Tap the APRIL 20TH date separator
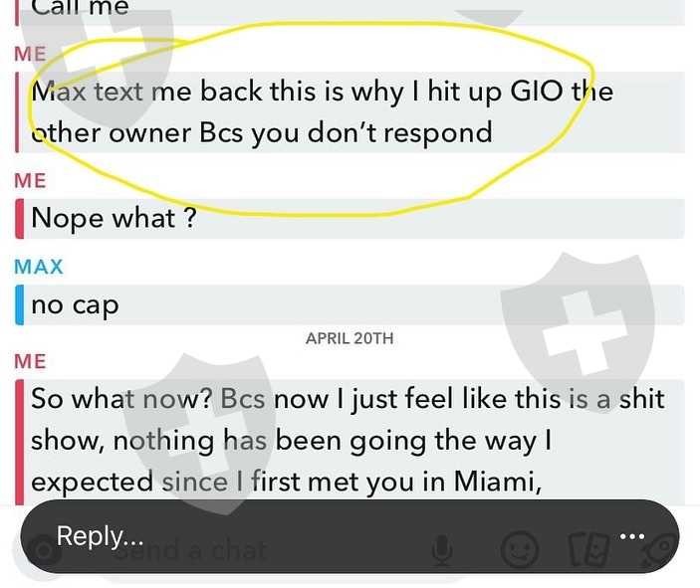 350,338
